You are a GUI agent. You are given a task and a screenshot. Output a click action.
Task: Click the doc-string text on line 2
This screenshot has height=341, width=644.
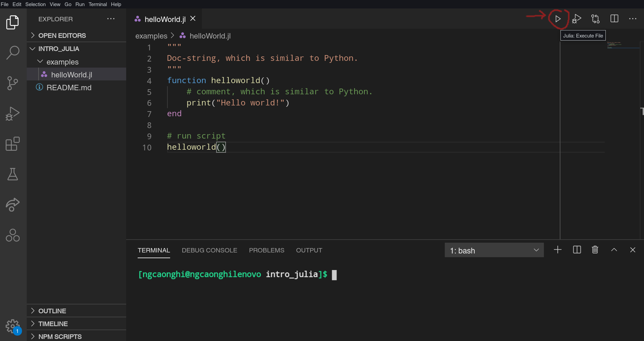tap(262, 58)
